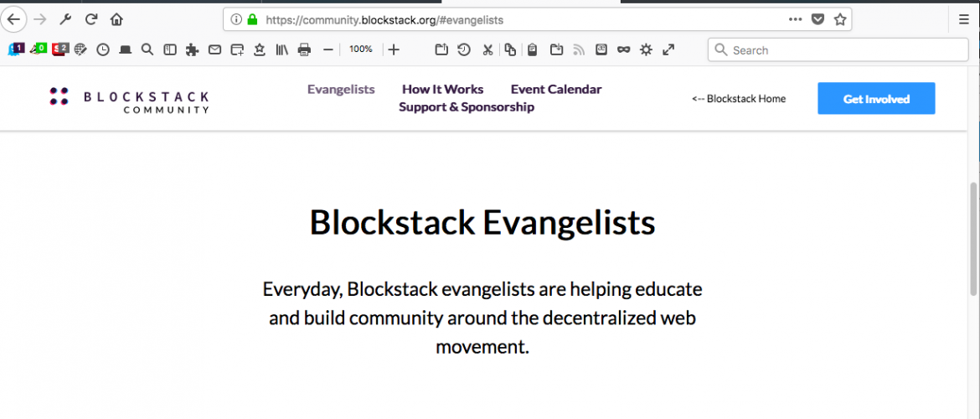Reload the current page
980x419 pixels.
pos(91,19)
